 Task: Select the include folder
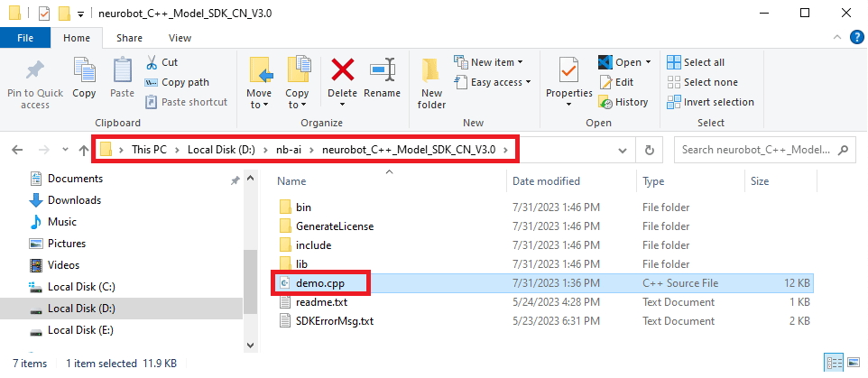[x=313, y=245]
